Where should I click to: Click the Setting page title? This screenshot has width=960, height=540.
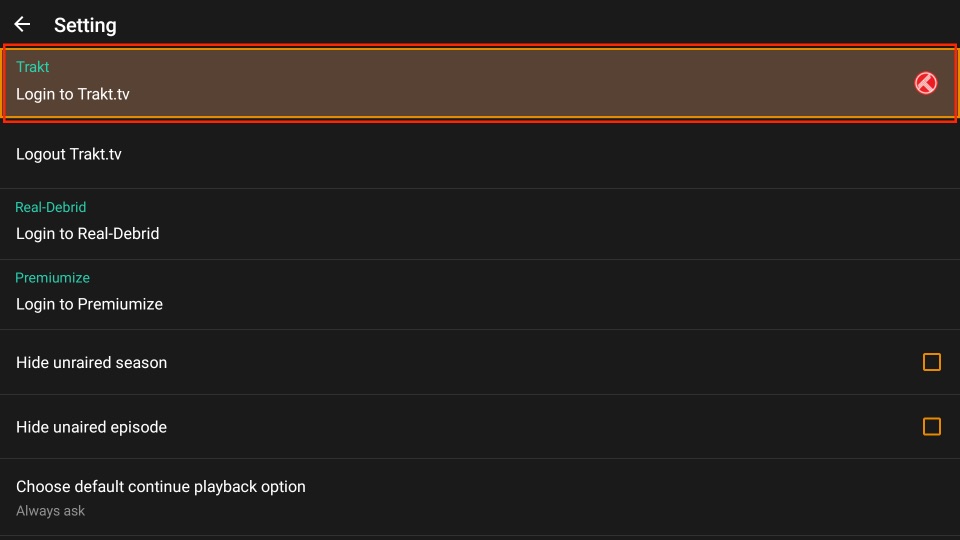(85, 25)
